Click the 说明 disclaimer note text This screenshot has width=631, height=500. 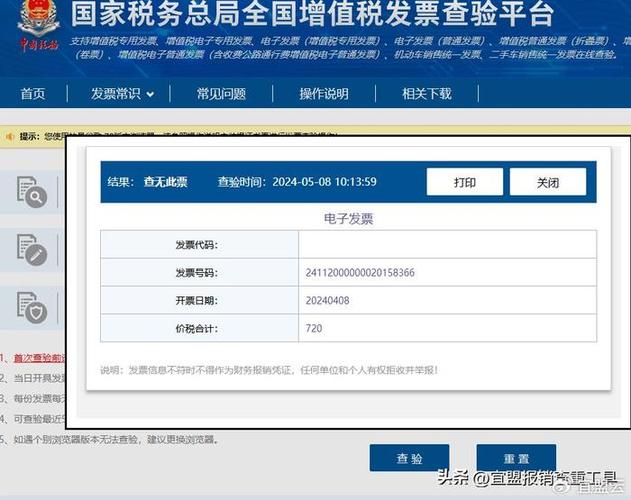tap(269, 370)
